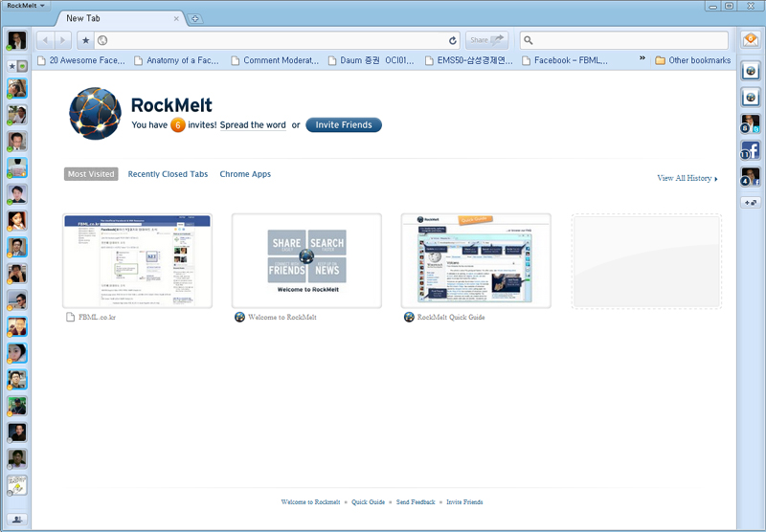Open the Other bookmarks folder
Screen dimensions: 766x532
(692, 60)
